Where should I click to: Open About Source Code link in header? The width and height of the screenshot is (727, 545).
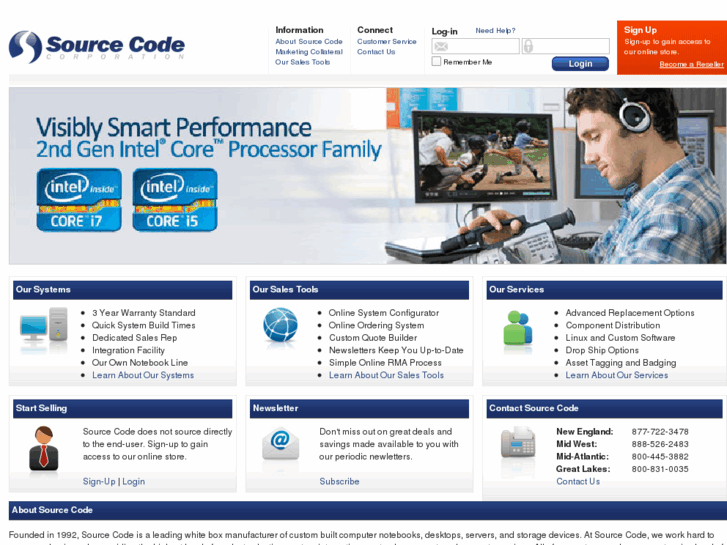coord(309,41)
